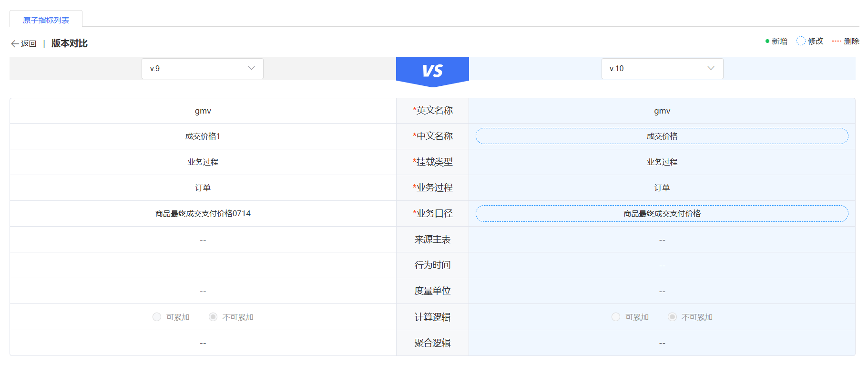Open the v.10 version dropdown
The image size is (868, 376).
click(x=662, y=69)
